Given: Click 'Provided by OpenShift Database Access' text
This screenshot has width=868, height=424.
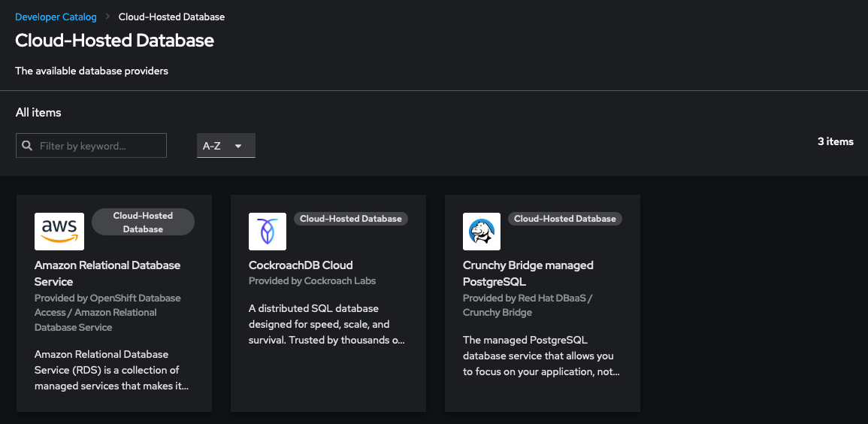Looking at the screenshot, I should pyautogui.click(x=107, y=313).
